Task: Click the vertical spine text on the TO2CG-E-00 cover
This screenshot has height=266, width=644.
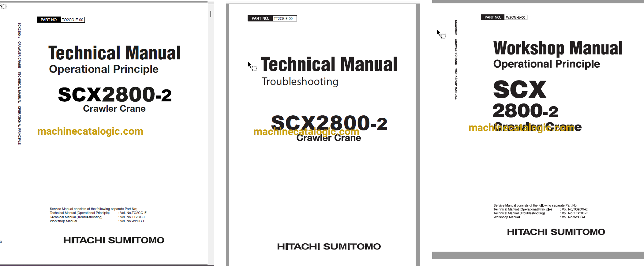Action: [x=19, y=84]
